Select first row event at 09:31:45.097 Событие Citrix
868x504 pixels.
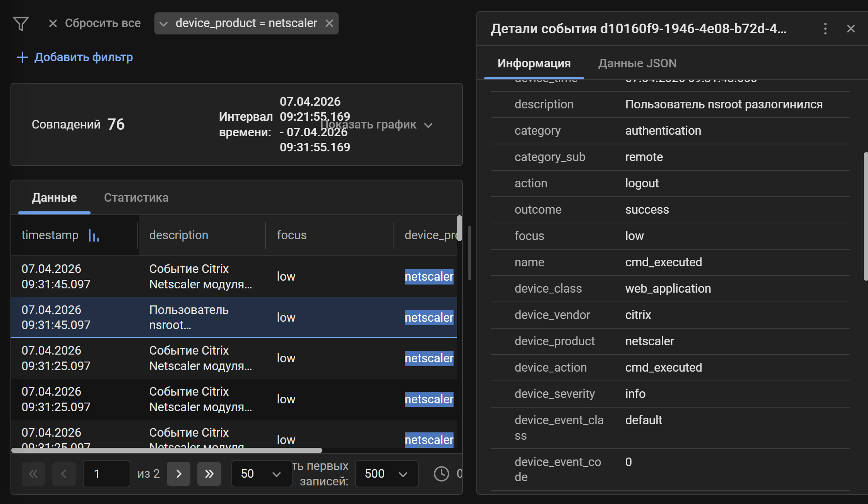(x=234, y=276)
